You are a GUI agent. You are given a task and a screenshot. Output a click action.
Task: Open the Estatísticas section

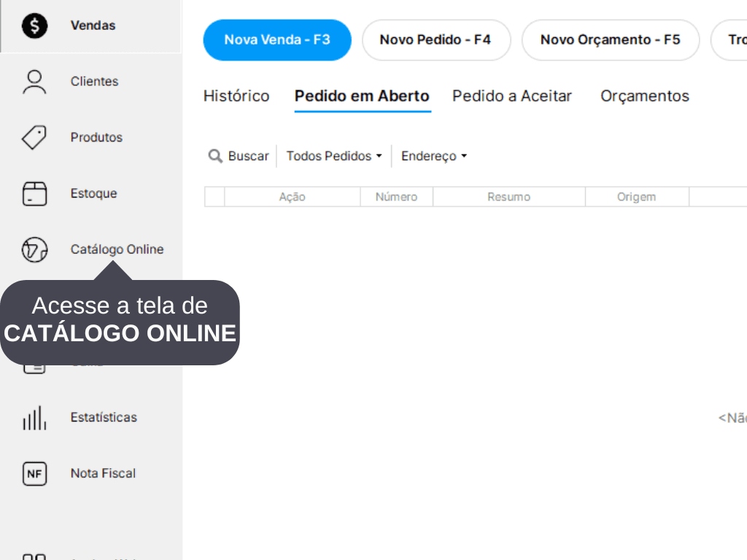coord(104,417)
